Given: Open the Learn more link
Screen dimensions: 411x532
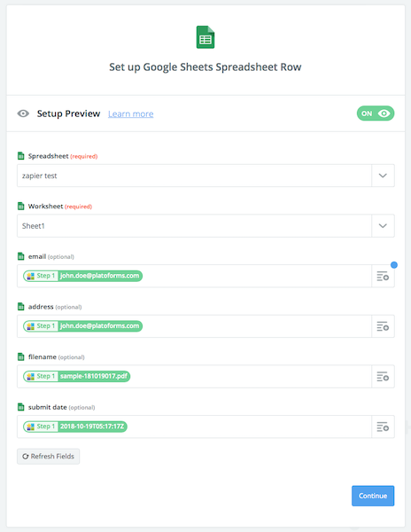Looking at the screenshot, I should (131, 114).
